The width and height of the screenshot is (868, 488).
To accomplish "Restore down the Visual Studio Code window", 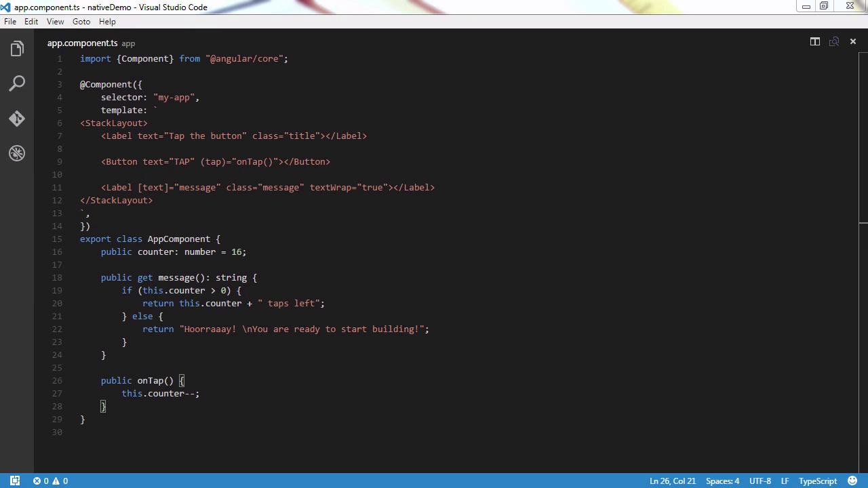I will click(824, 6).
